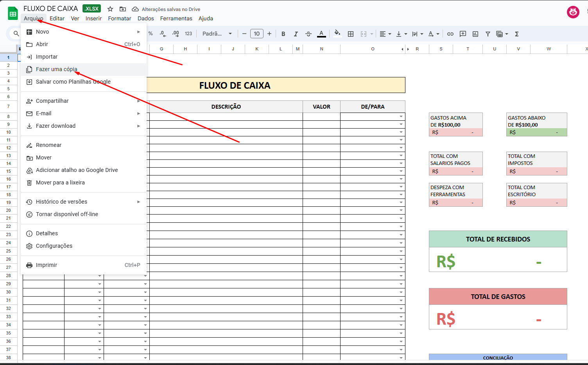
Task: Open Detalhes from the file menu
Action: click(x=84, y=233)
